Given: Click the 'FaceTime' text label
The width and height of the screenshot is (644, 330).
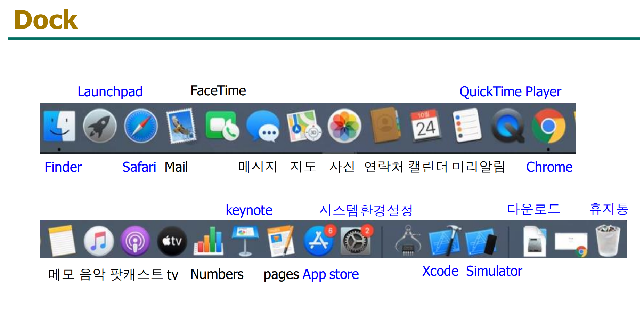Looking at the screenshot, I should point(218,91).
